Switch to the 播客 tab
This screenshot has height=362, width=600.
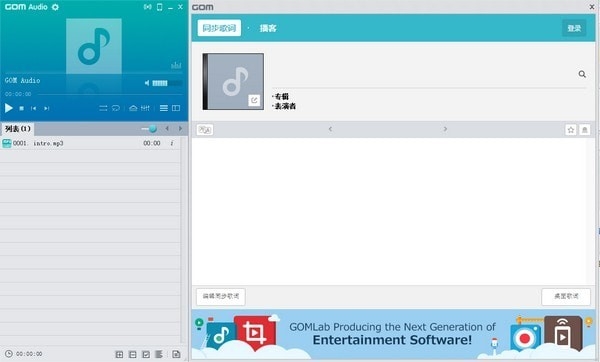point(268,28)
